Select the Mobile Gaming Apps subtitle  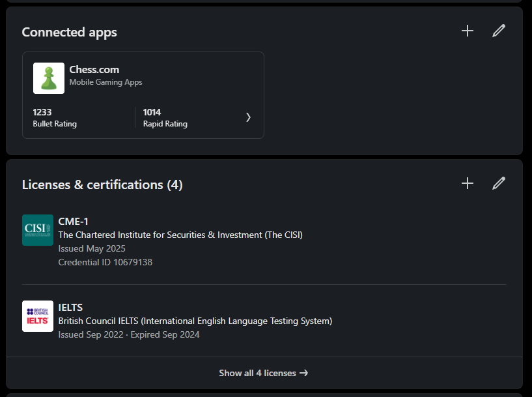pos(106,82)
